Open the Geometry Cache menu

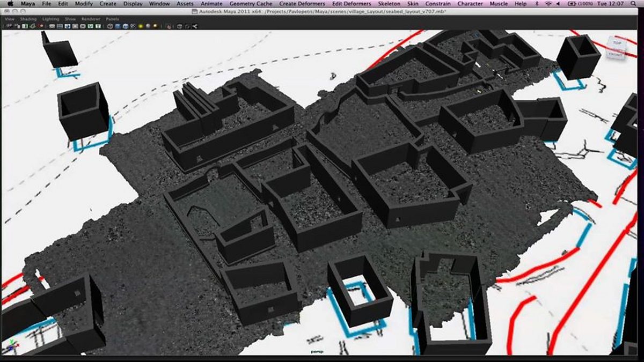251,4
